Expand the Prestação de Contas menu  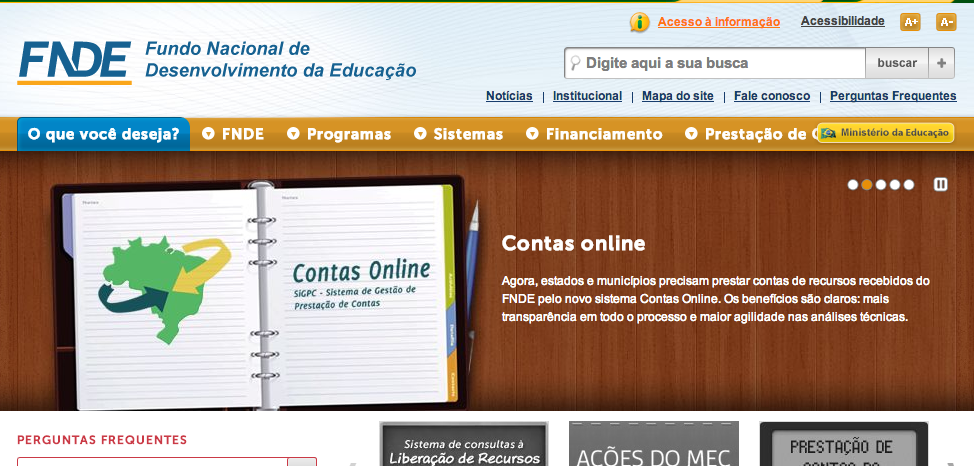(750, 134)
